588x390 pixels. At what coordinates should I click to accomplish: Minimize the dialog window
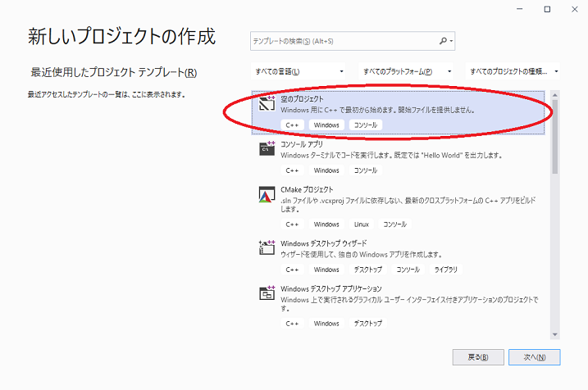click(519, 9)
